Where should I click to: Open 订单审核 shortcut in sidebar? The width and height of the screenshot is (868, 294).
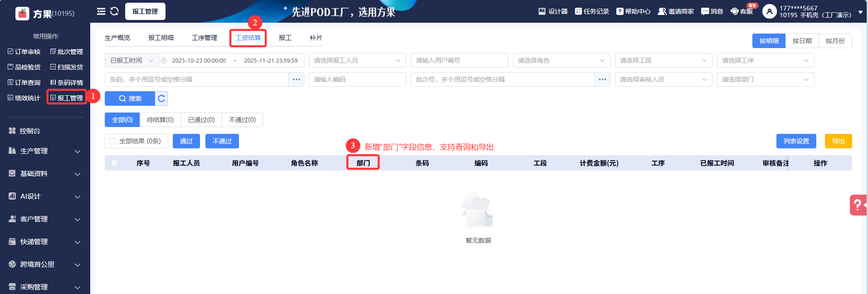pos(24,52)
